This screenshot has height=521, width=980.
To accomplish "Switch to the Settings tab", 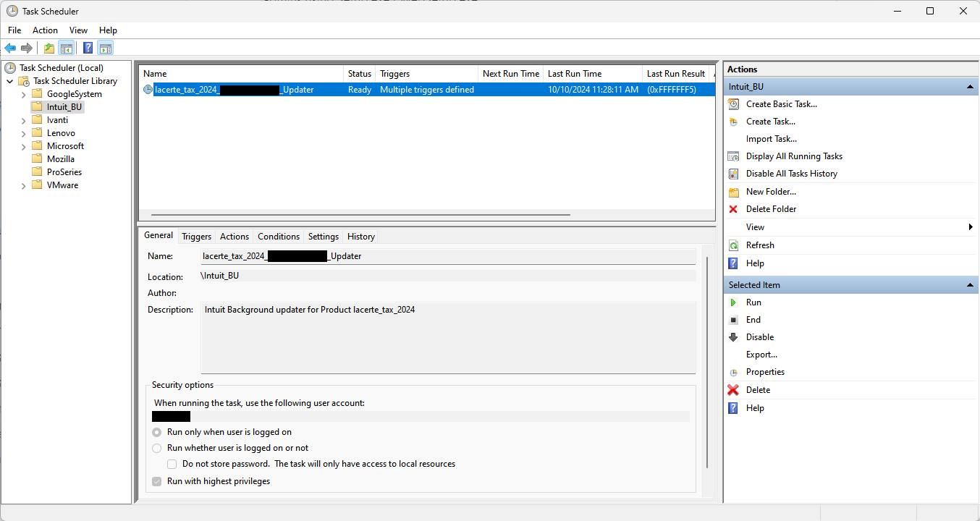I will pos(323,237).
